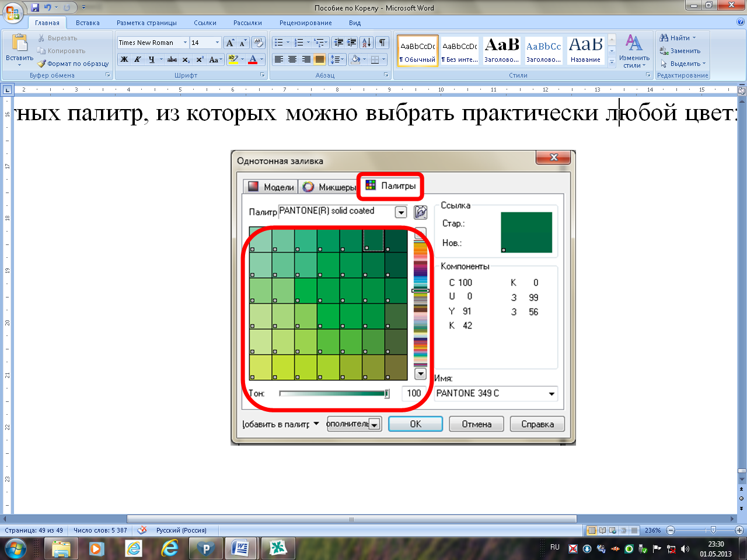
Task: Increase paragraph indent
Action: 352,43
